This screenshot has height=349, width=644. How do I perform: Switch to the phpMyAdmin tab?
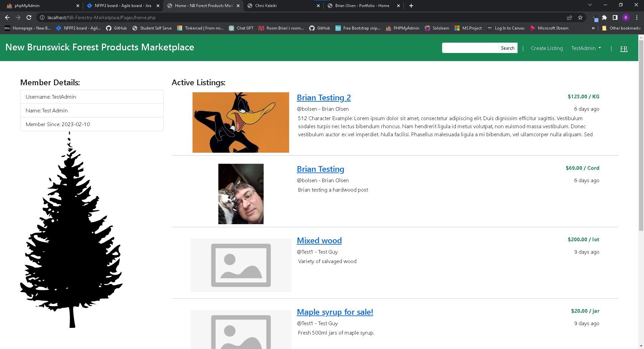point(40,6)
